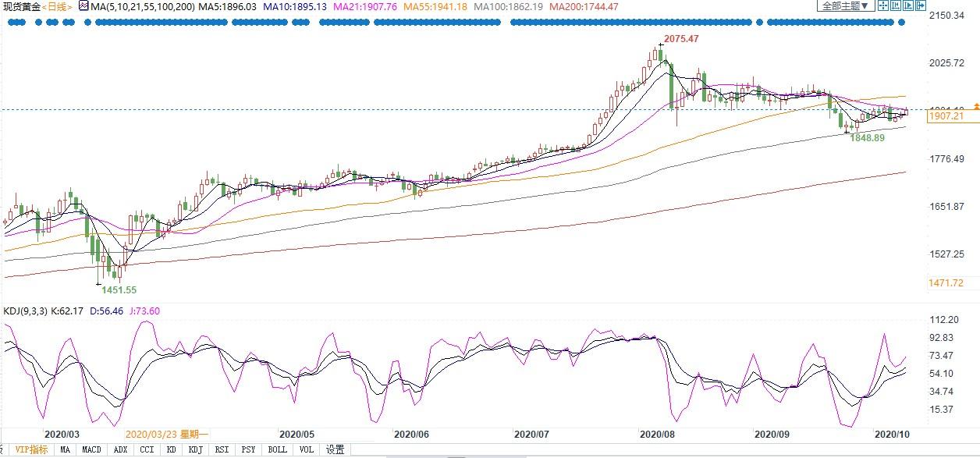Select the KDJ indicator tab

[195, 449]
